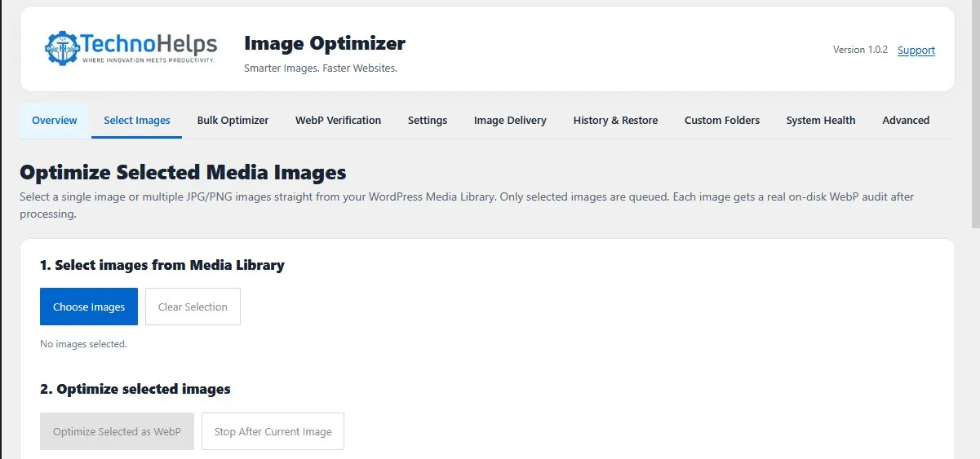
Task: Go to the WebP Verification tab
Action: 338,120
